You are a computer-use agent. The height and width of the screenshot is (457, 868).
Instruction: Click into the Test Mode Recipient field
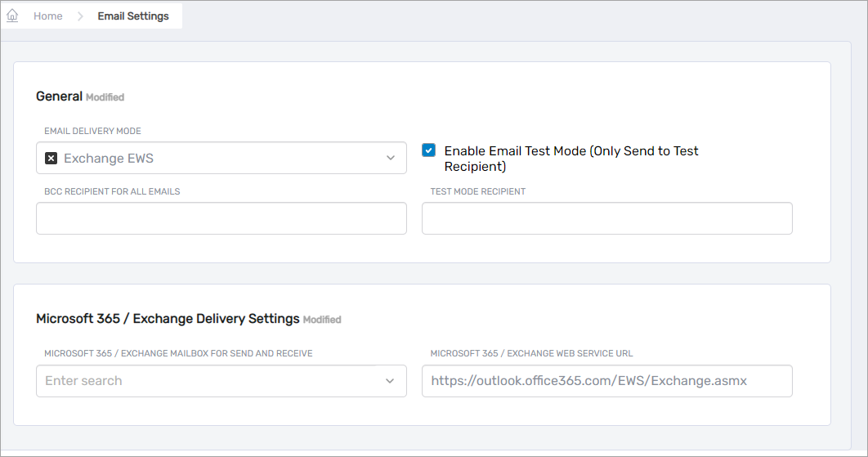click(606, 218)
